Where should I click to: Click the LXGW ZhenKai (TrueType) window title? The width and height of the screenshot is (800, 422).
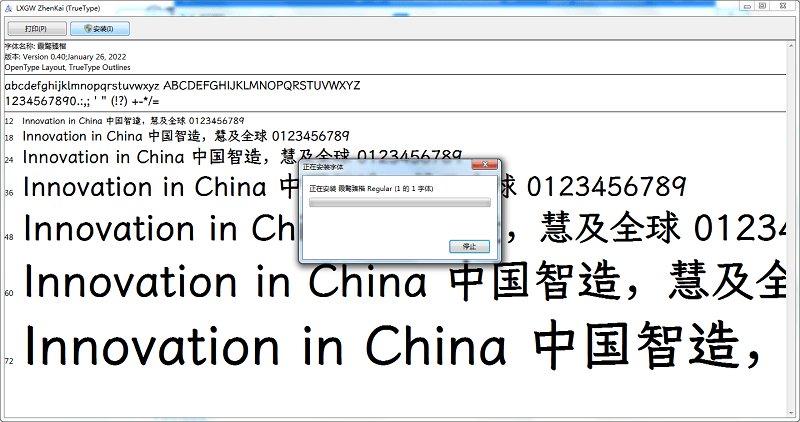pyautogui.click(x=58, y=8)
